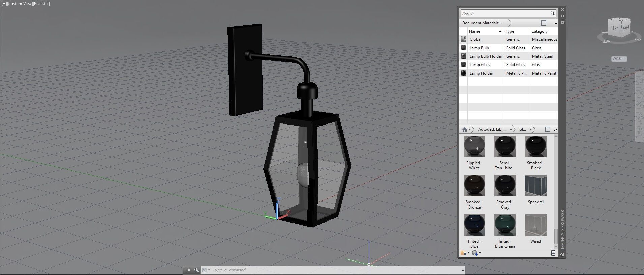644x275 pixels.
Task: Expand the document materials panel chevrons
Action: (x=555, y=23)
